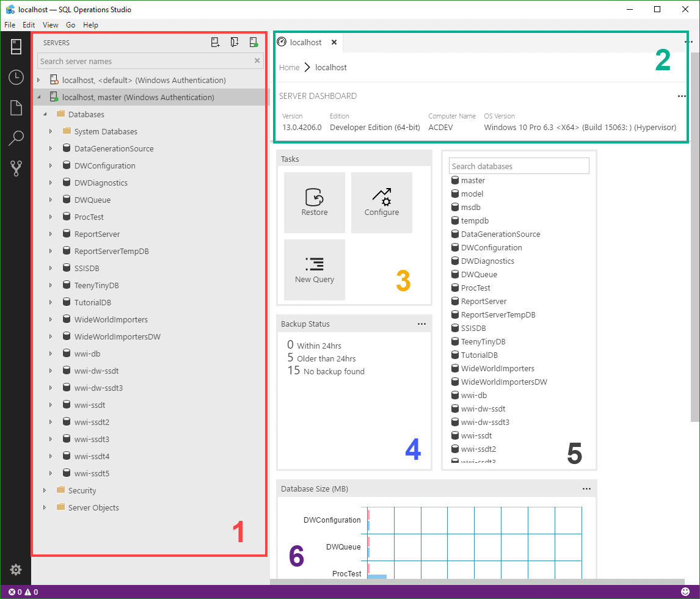Click the SERVERS panel title
700x599 pixels.
[56, 43]
